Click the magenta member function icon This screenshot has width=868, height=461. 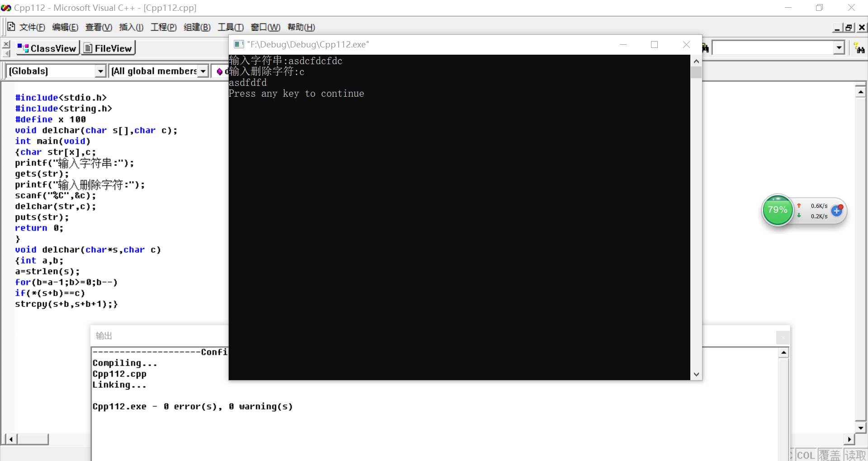point(220,71)
